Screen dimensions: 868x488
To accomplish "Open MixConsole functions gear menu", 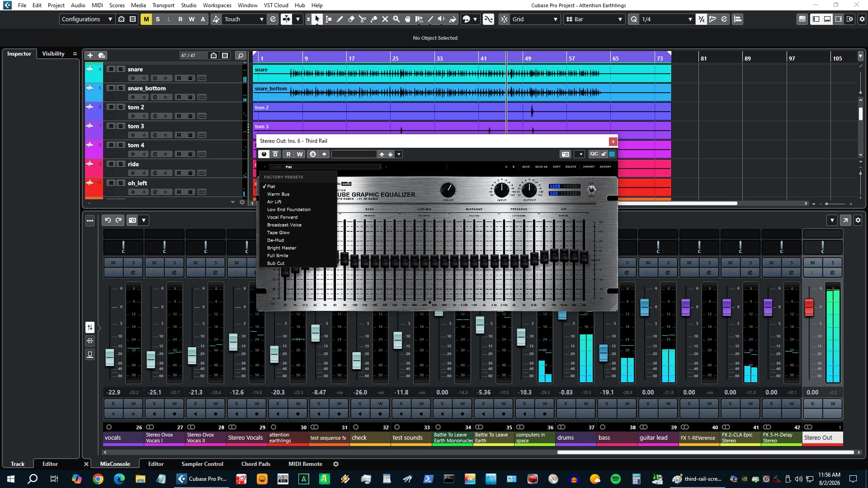I will click(858, 220).
